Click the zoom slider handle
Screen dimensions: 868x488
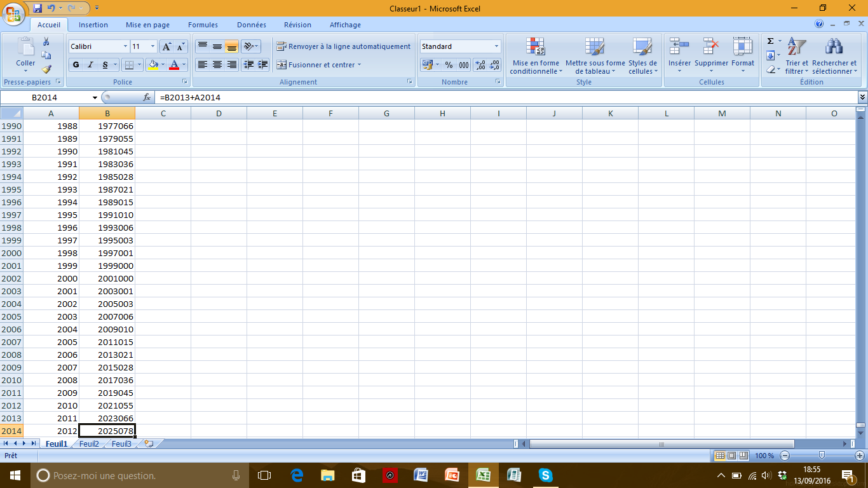pos(822,456)
